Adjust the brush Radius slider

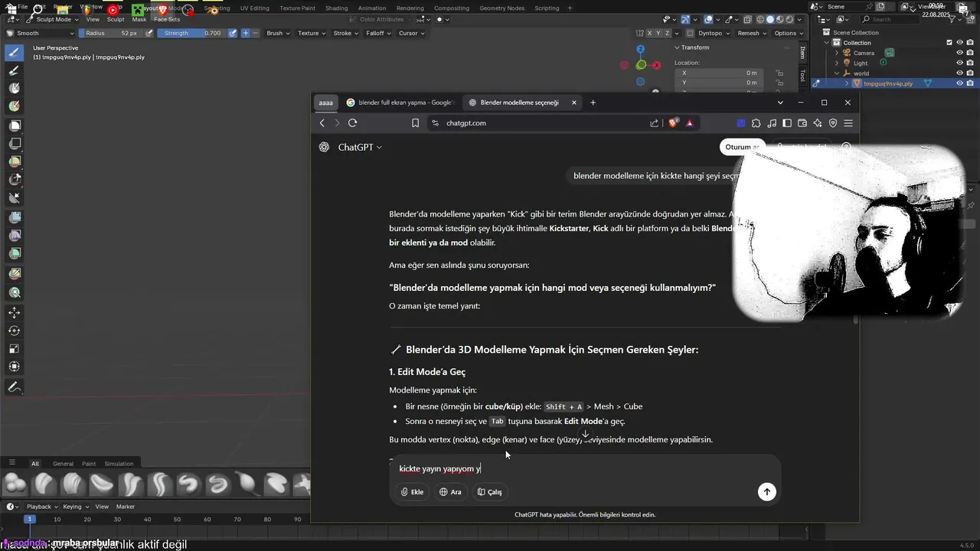point(111,33)
